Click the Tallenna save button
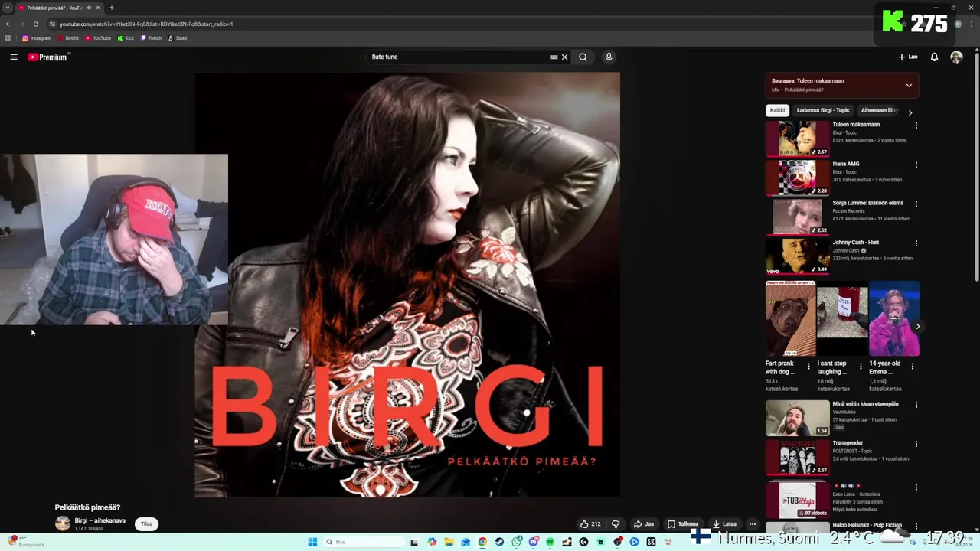 click(x=683, y=524)
